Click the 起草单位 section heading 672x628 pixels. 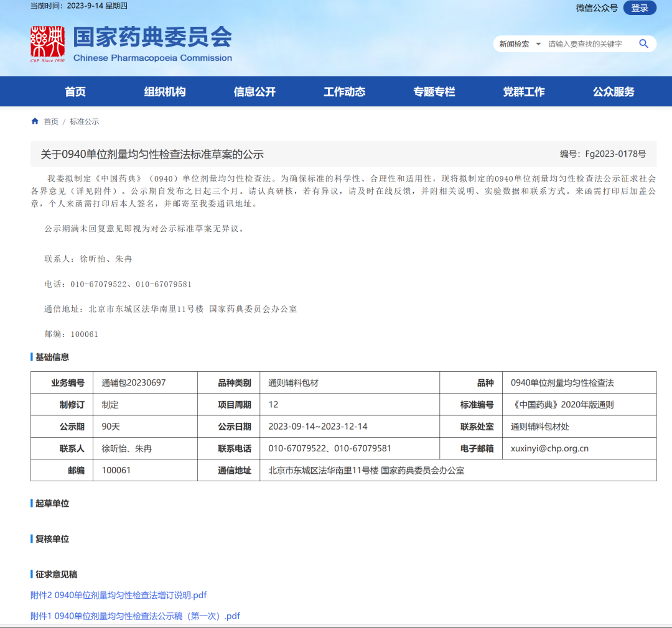coord(52,504)
